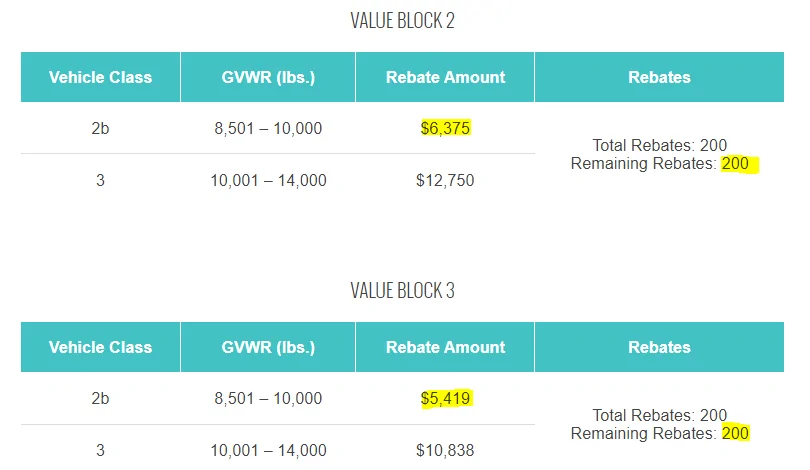Click Rebates header in Value Block 2
The image size is (810, 470).
[x=659, y=77]
